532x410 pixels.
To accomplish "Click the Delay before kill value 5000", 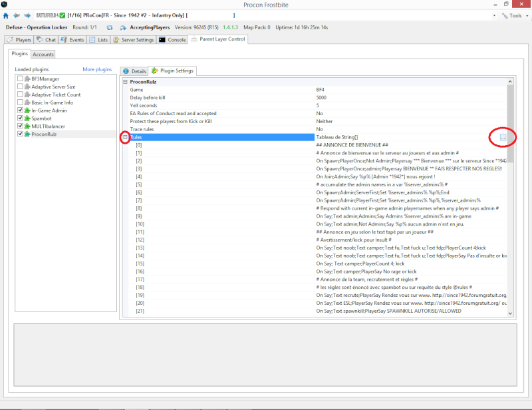I will pyautogui.click(x=321, y=97).
